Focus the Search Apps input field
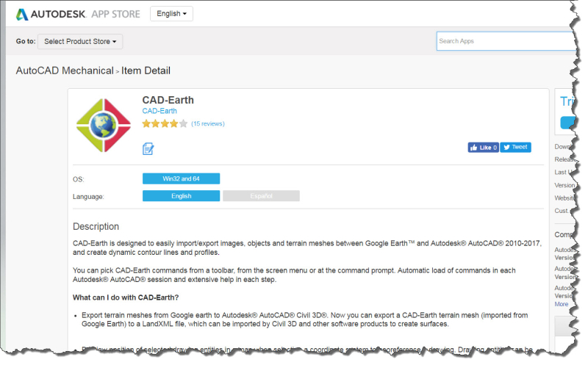588x365 pixels. [x=506, y=41]
